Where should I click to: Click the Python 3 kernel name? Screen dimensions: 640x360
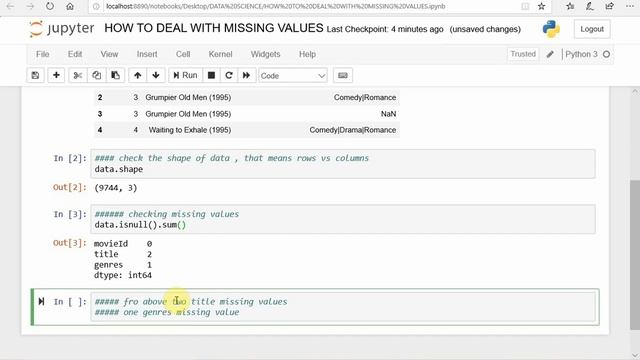click(x=581, y=54)
